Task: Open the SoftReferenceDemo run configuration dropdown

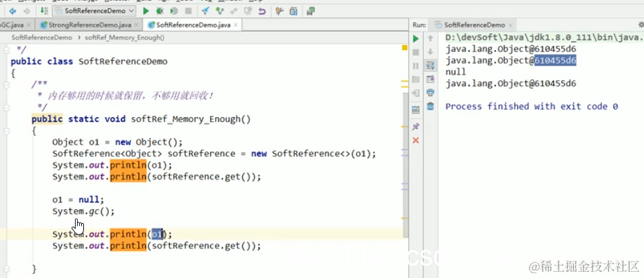Action: [x=94, y=11]
